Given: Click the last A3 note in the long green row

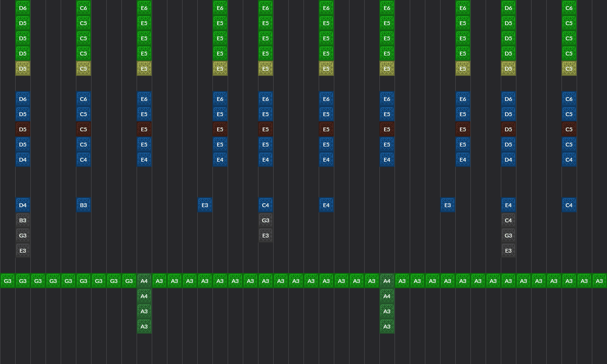Looking at the screenshot, I should pyautogui.click(x=599, y=281).
